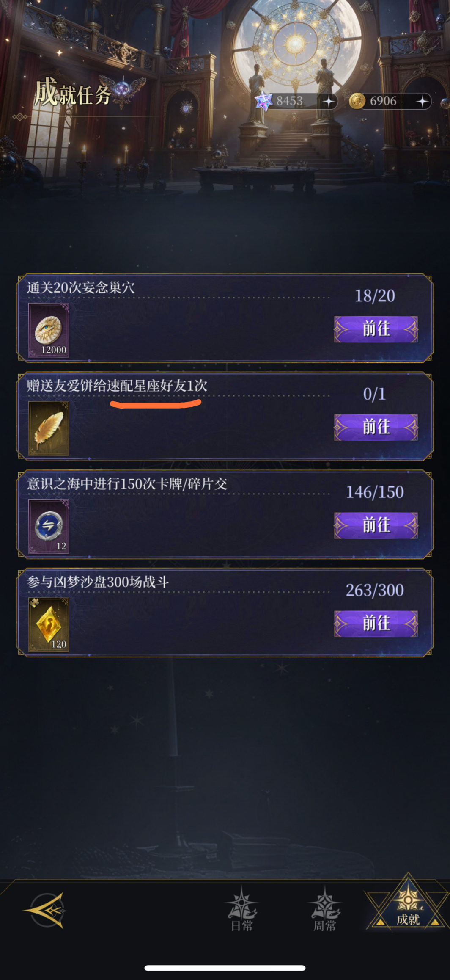Screen dimensions: 450x980
Task: Tap 前往 for the 通关20次妄念巢穴 task
Action: [376, 329]
